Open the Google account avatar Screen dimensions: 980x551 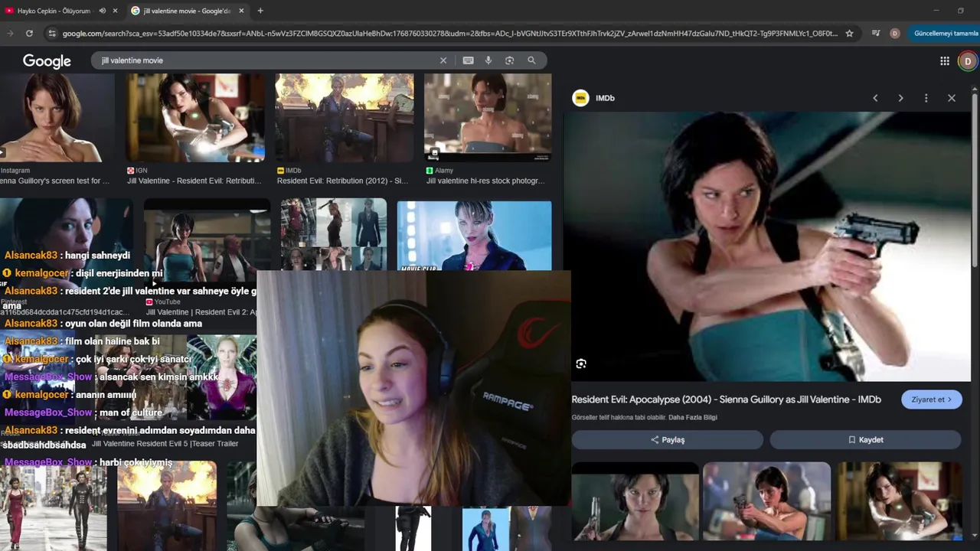click(x=968, y=61)
